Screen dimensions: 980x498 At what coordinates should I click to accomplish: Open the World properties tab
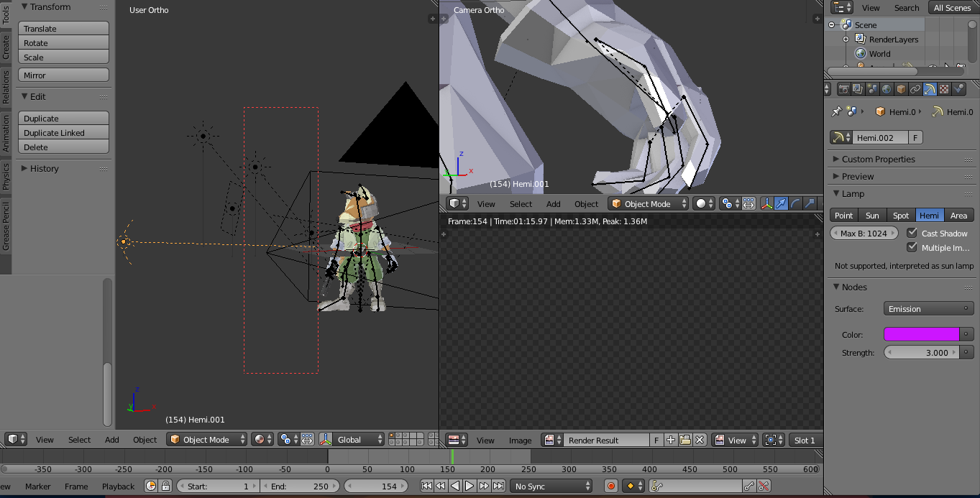coord(886,88)
